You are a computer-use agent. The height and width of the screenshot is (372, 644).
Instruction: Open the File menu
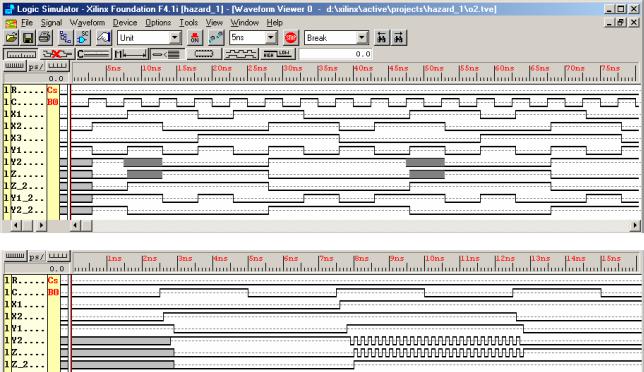(x=27, y=23)
